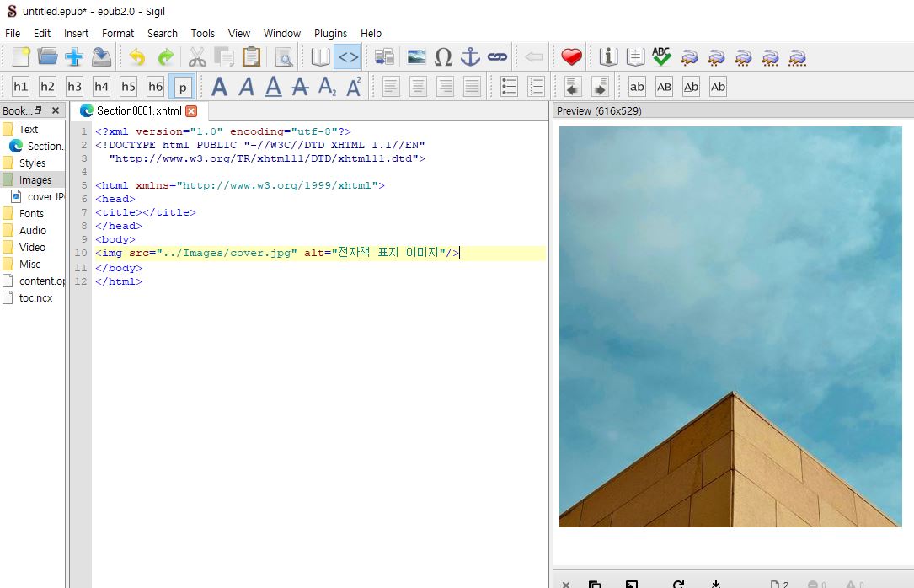Create a new EPUB with the New icon
914x588 pixels.
pos(21,57)
